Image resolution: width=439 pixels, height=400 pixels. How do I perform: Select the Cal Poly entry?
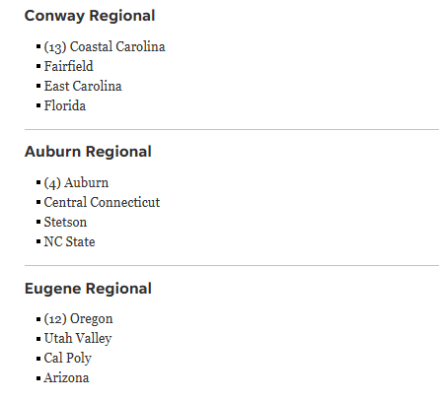click(x=68, y=358)
